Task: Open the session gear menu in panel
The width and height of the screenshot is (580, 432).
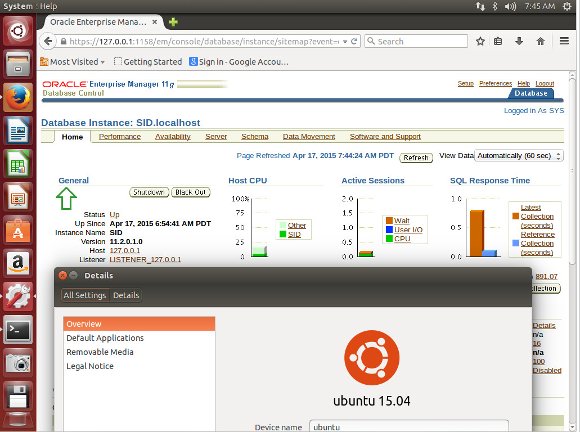Action: coord(567,6)
